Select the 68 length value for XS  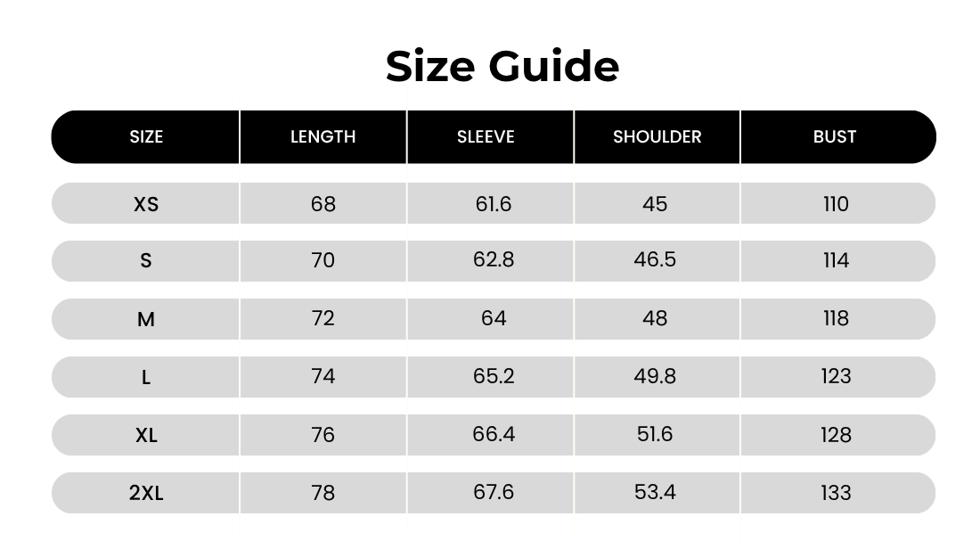323,204
